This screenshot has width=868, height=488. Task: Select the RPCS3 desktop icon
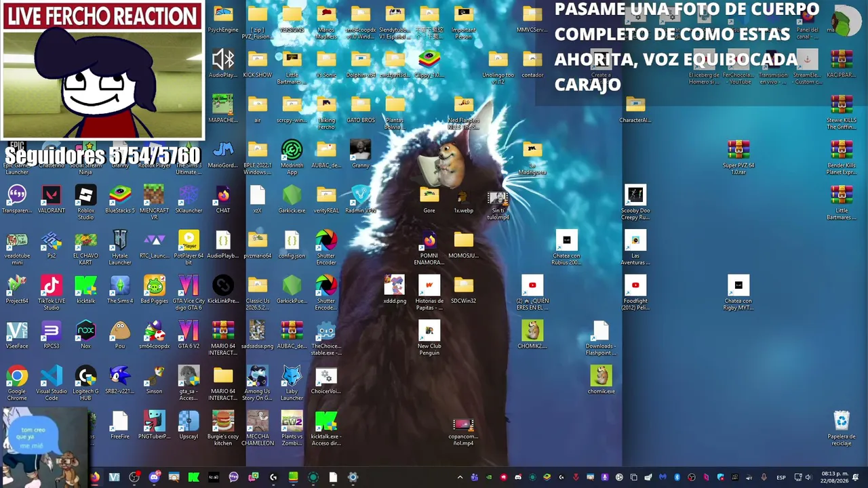(x=52, y=335)
